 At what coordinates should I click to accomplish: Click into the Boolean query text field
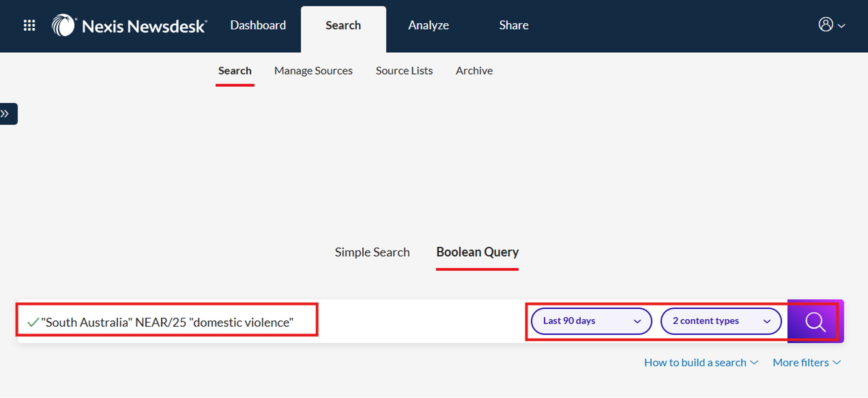tap(408, 323)
